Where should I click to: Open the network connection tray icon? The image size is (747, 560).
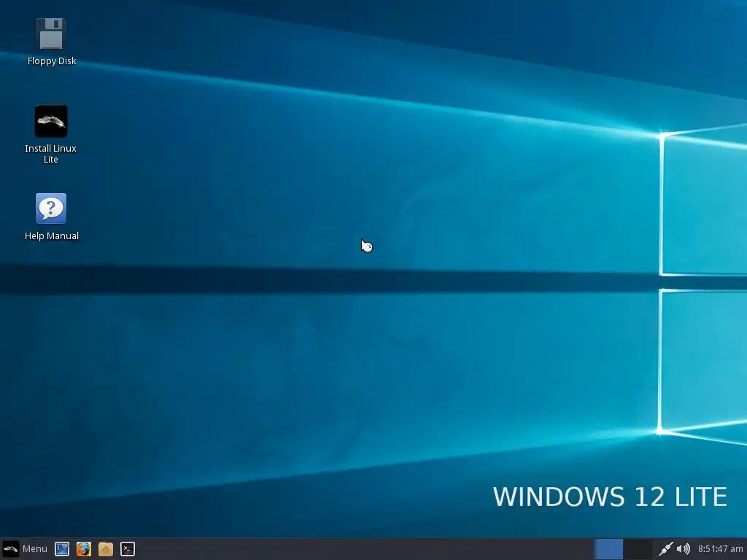665,549
